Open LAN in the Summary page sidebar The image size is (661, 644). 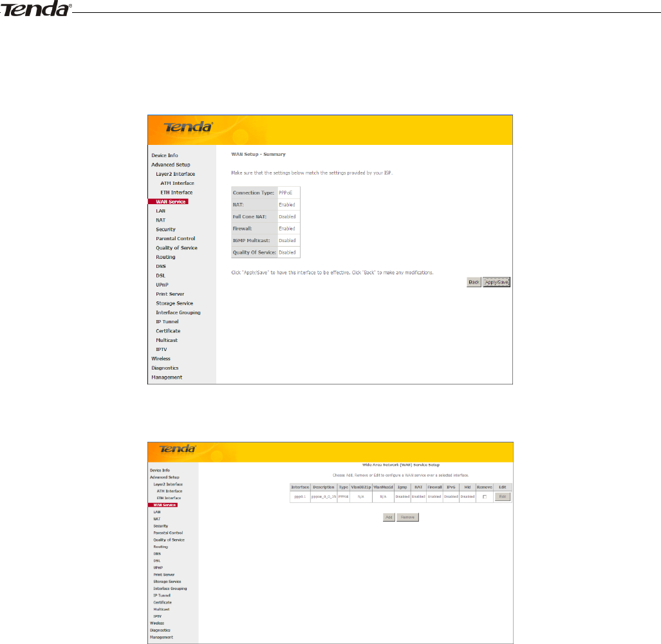[161, 211]
